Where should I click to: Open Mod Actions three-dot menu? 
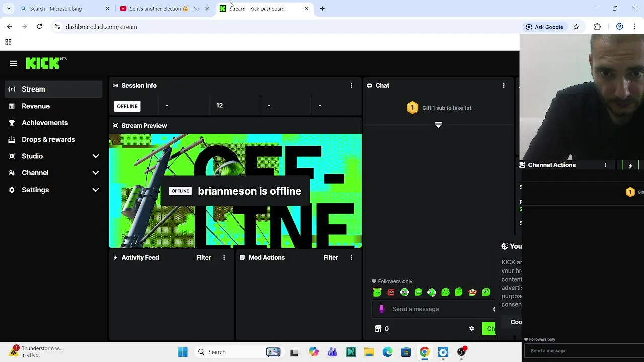[x=351, y=258]
